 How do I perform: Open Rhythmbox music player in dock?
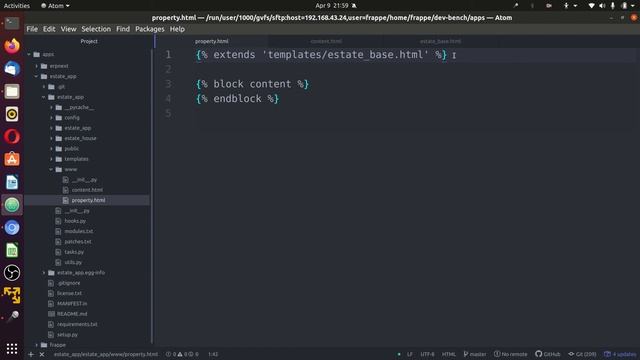click(x=12, y=114)
